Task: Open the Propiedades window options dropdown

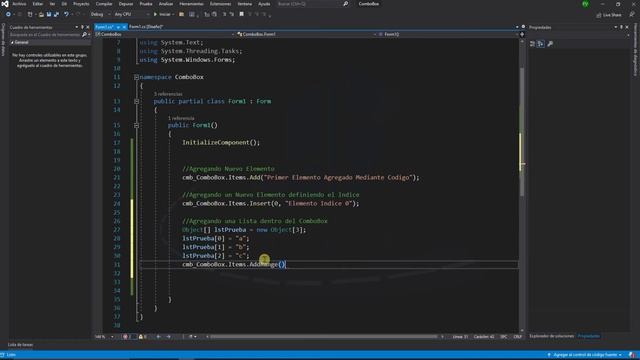Action: [x=616, y=27]
